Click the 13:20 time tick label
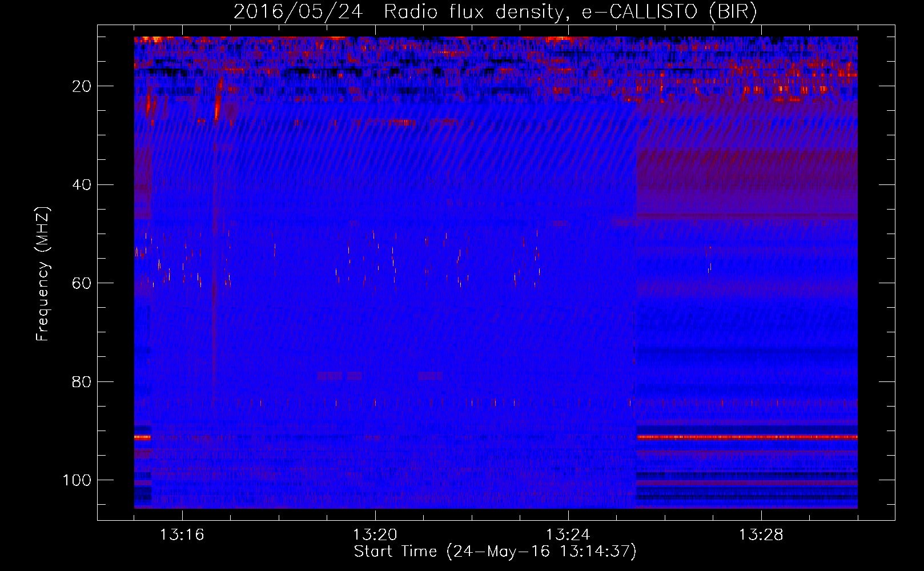The image size is (924, 571). pos(375,535)
